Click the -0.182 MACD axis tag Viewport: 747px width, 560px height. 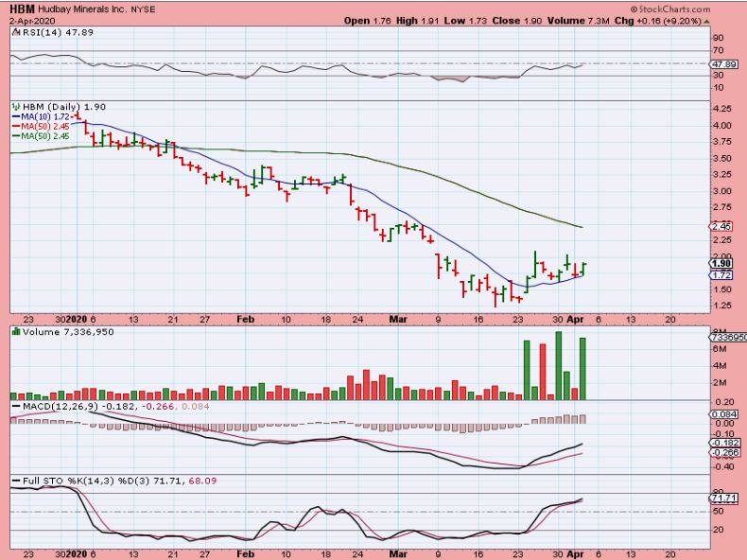[x=725, y=443]
